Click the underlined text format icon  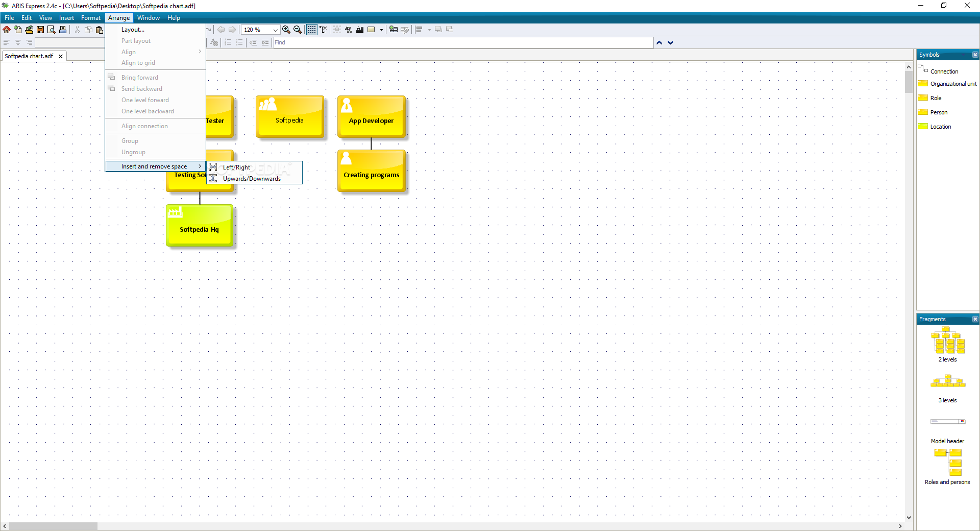tap(360, 30)
